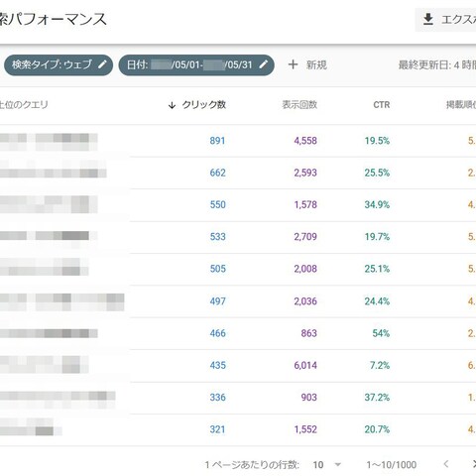Click the export download icon
The height and width of the screenshot is (476, 476).
pos(428,20)
